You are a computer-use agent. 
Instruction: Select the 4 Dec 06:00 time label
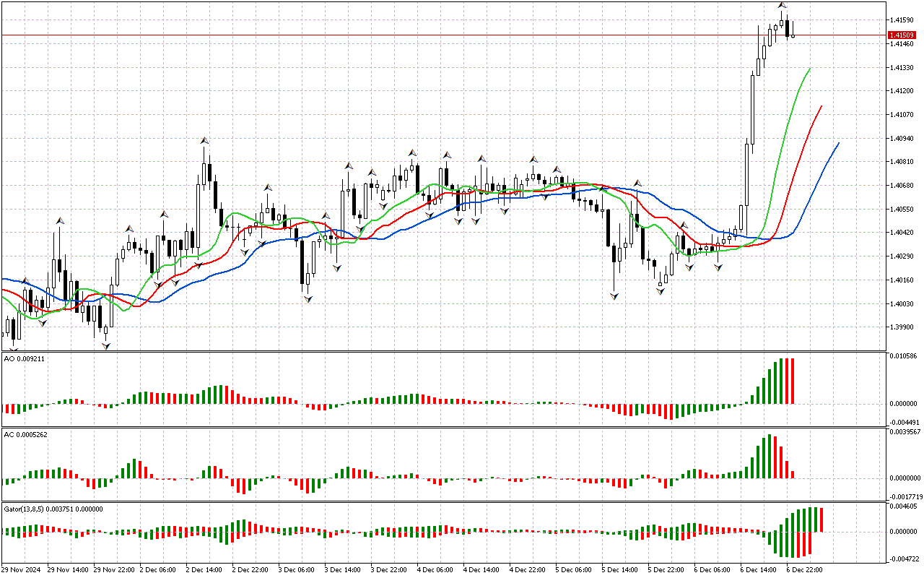point(435,569)
